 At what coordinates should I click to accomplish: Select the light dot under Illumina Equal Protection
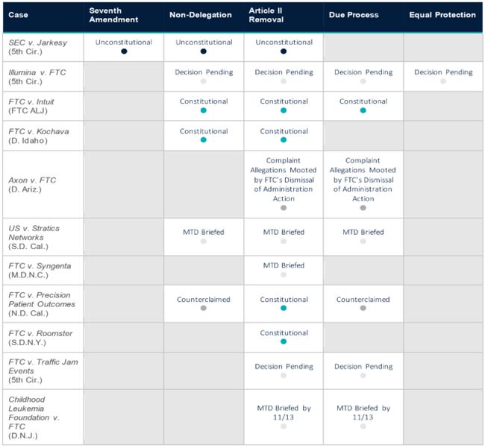(x=443, y=81)
